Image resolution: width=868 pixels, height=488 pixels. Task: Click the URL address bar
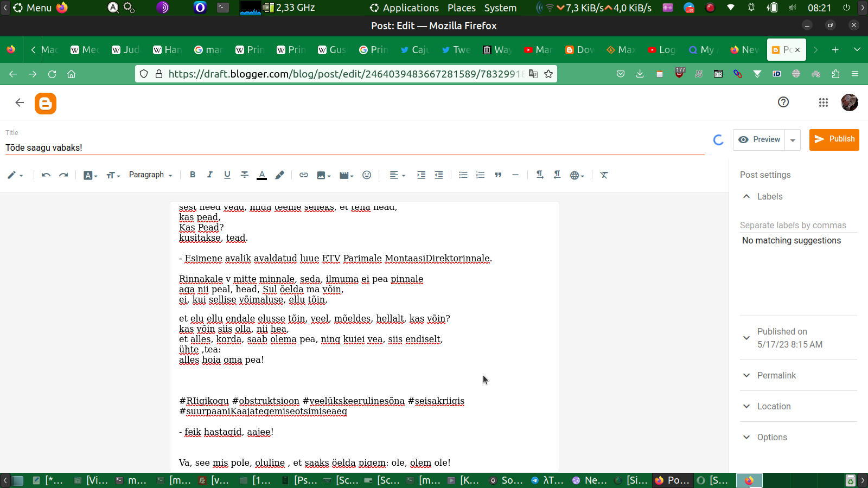(345, 74)
